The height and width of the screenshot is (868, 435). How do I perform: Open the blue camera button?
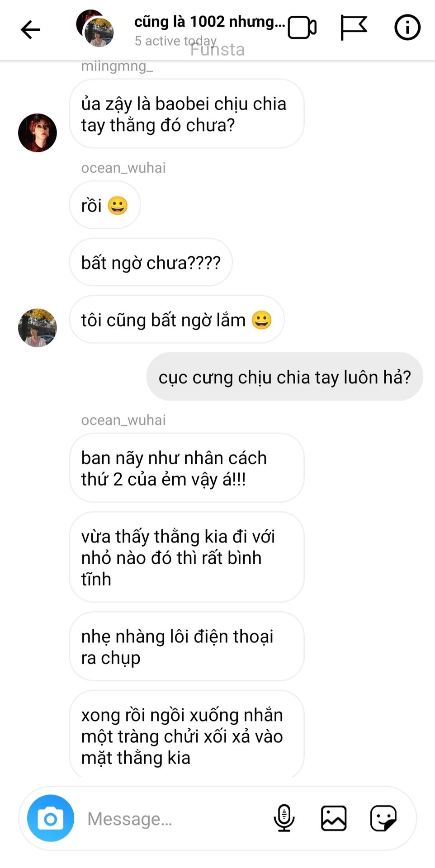tap(51, 818)
